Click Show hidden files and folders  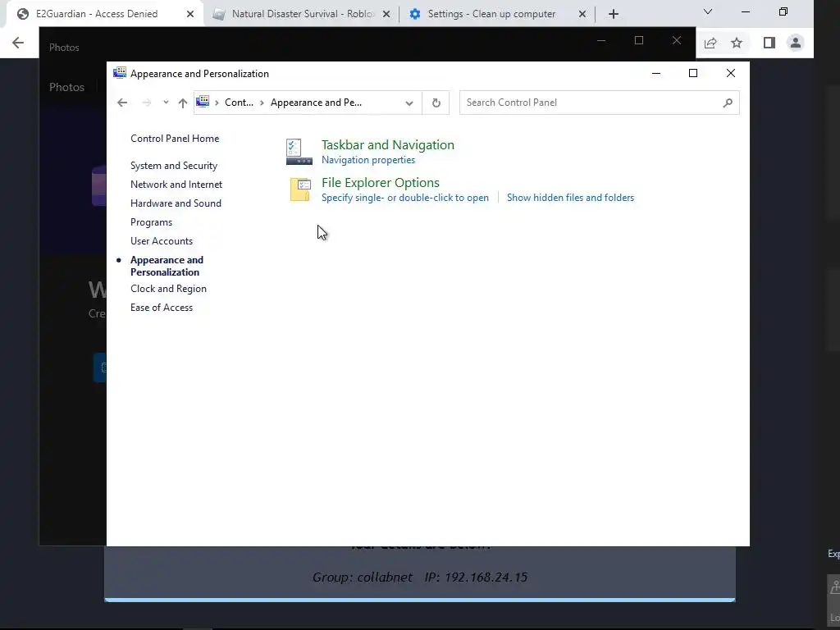click(571, 198)
